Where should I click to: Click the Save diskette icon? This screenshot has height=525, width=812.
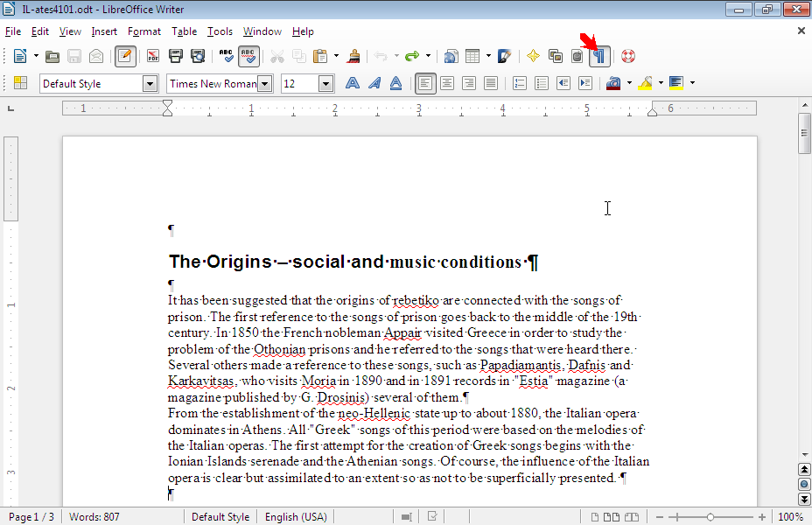tap(74, 56)
